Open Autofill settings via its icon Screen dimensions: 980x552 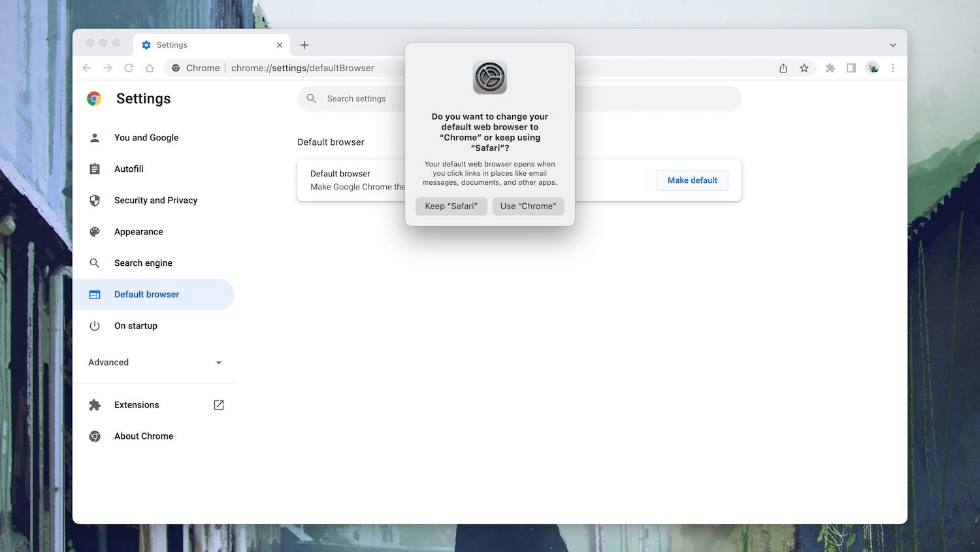(x=95, y=169)
